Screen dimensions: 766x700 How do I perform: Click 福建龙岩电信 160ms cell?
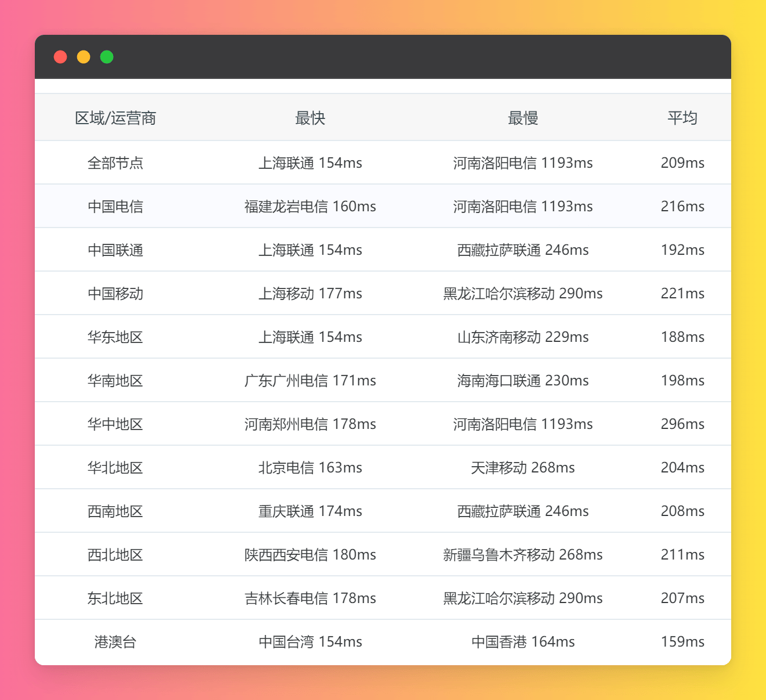[310, 207]
